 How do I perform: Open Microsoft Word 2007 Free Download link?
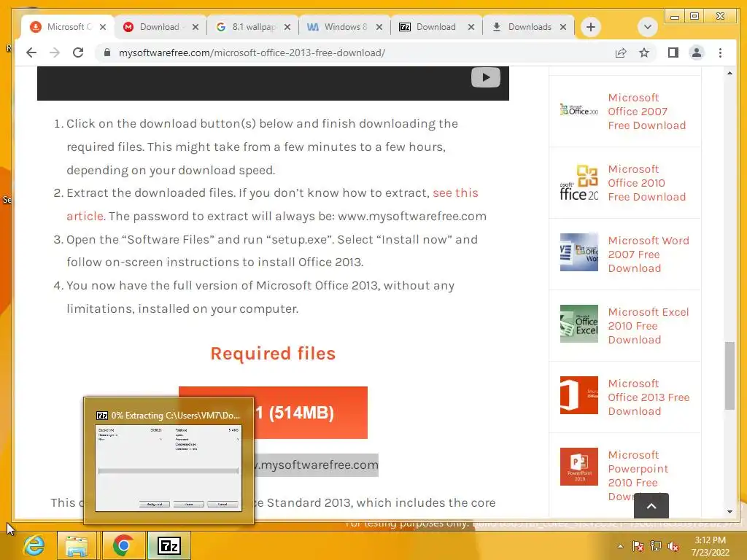[649, 254]
